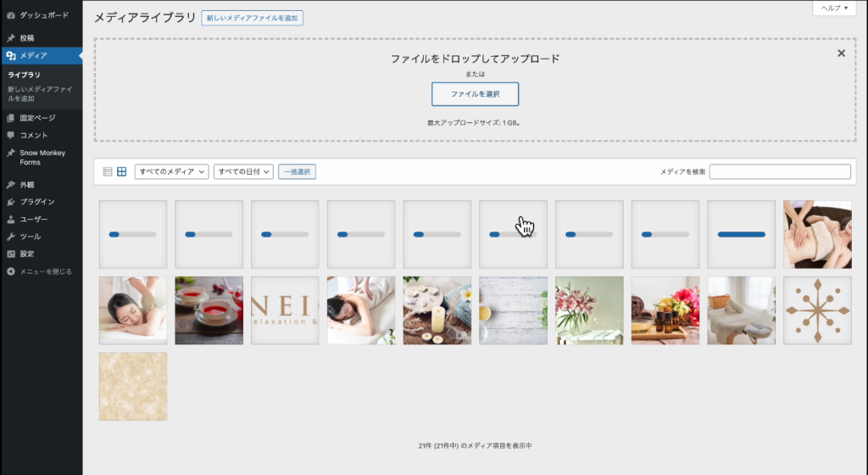Open the すべての日付 date filter dropdown
This screenshot has height=475, width=868.
(243, 171)
